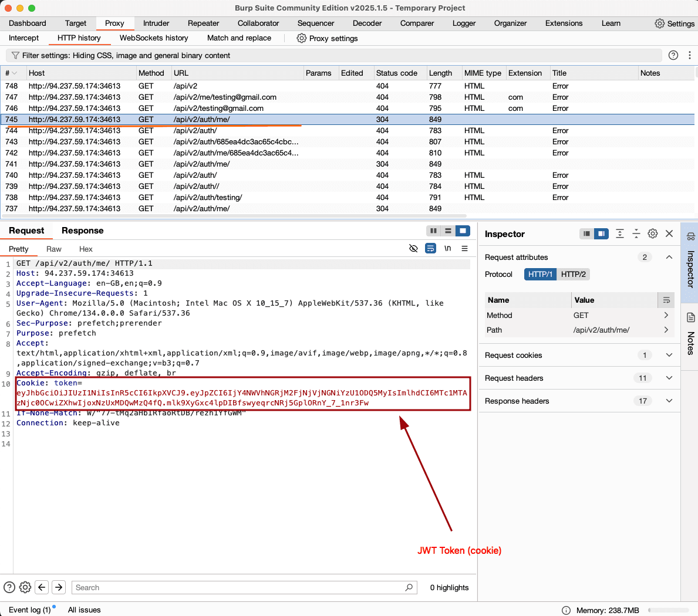Close the Inspector panel
The width and height of the screenshot is (698, 616).
[x=669, y=233]
